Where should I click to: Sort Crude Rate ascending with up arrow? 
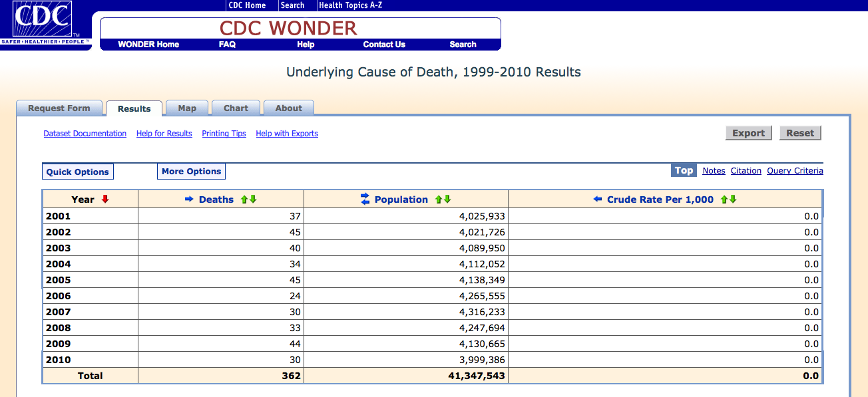(x=724, y=199)
